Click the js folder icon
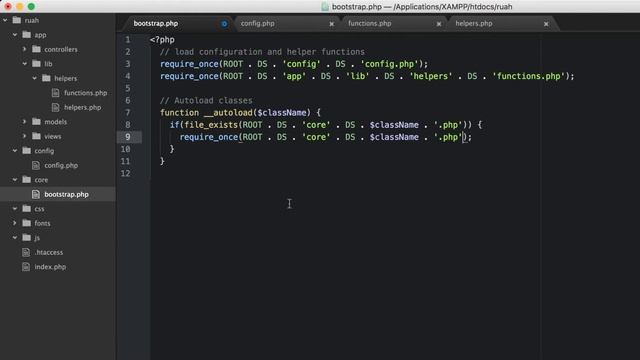This screenshot has width=640, height=360. (x=27, y=238)
